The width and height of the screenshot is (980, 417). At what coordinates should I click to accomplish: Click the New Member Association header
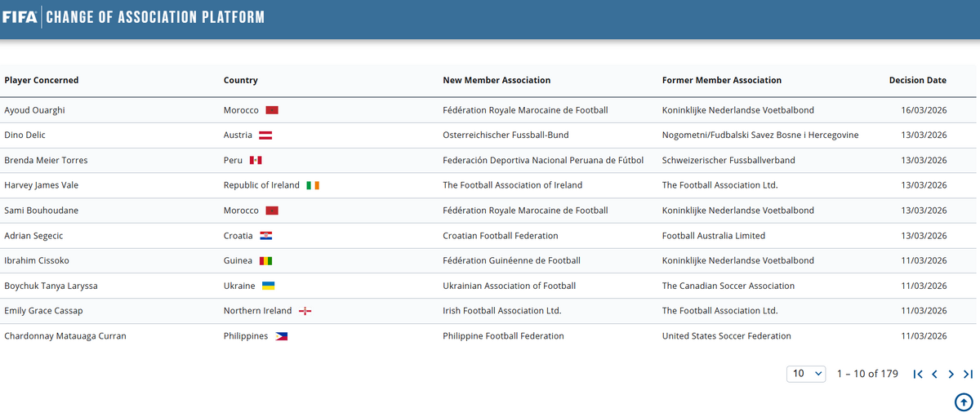click(497, 80)
